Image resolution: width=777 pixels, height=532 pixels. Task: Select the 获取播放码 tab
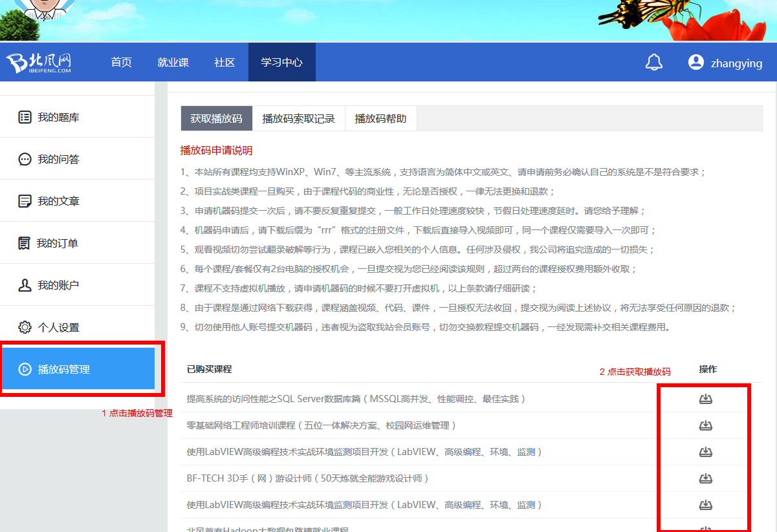point(216,118)
